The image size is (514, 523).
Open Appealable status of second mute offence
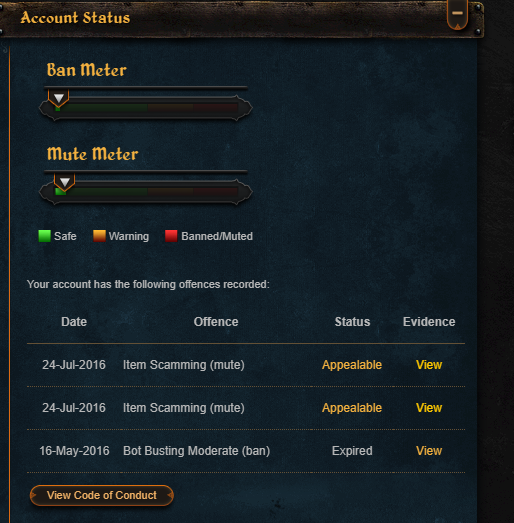tap(352, 408)
